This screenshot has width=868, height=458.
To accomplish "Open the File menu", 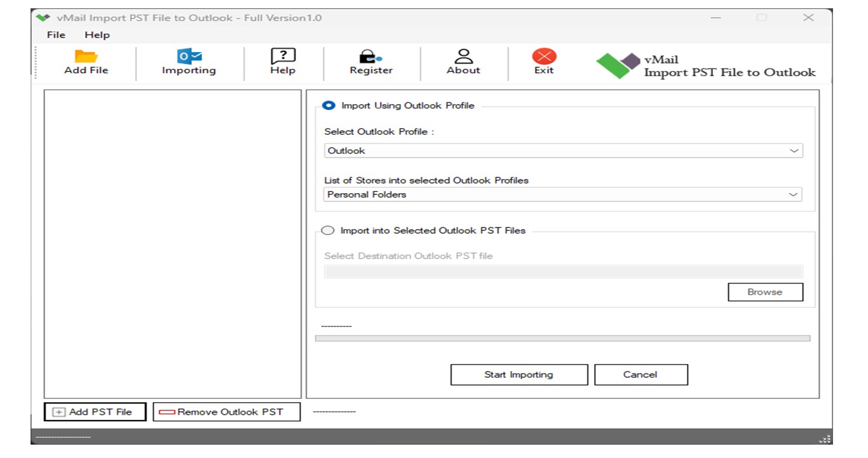I will [x=56, y=35].
